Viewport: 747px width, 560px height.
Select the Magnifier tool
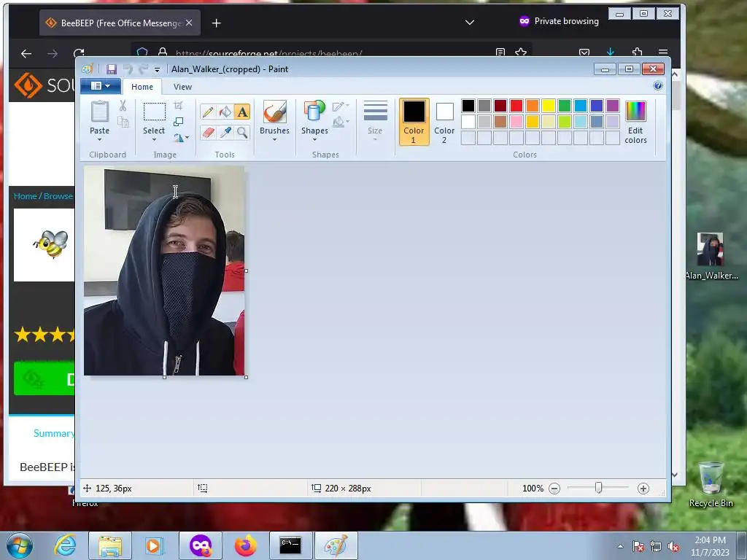tap(242, 132)
